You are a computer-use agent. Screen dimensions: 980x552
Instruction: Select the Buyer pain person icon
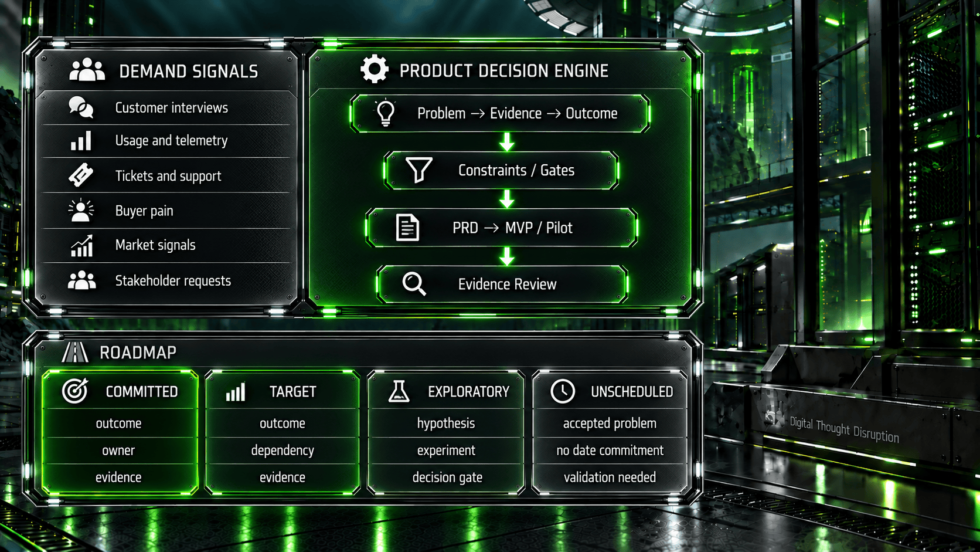coord(81,211)
